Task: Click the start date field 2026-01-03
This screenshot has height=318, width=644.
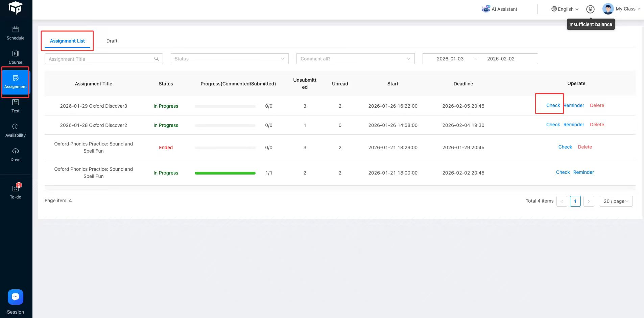Action: [450, 59]
